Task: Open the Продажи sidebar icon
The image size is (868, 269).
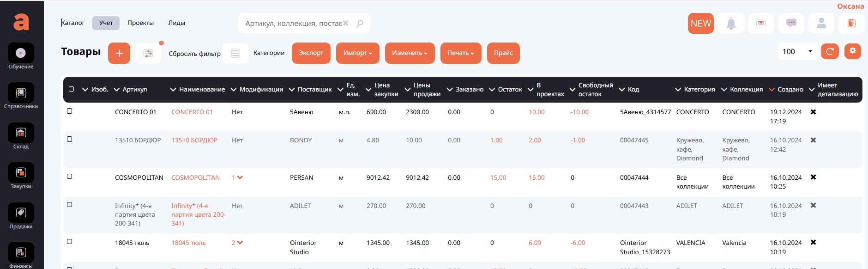Action: 21,213
